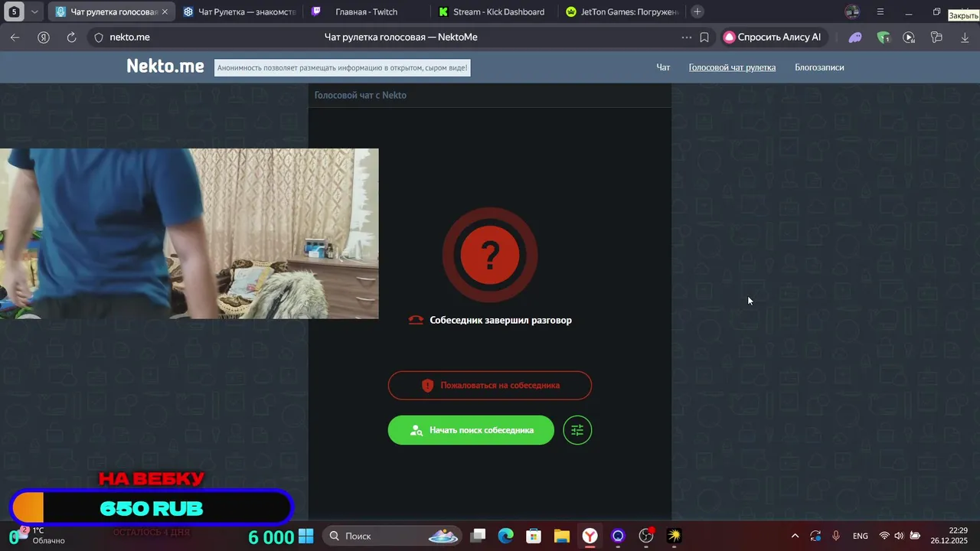Open site protection info icon in address bar
The image size is (980, 551).
98,37
